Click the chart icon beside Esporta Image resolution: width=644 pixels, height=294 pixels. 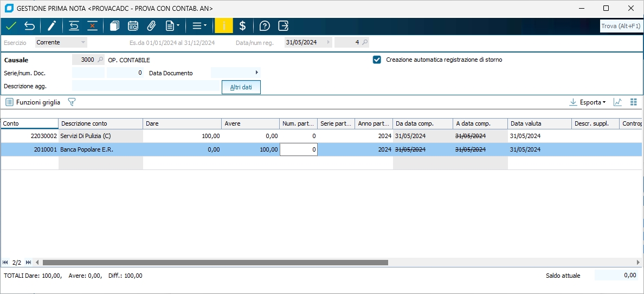coord(617,102)
